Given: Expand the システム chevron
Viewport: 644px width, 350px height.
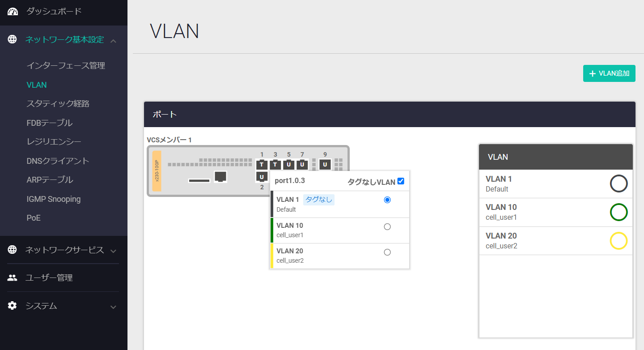Looking at the screenshot, I should coord(113,307).
